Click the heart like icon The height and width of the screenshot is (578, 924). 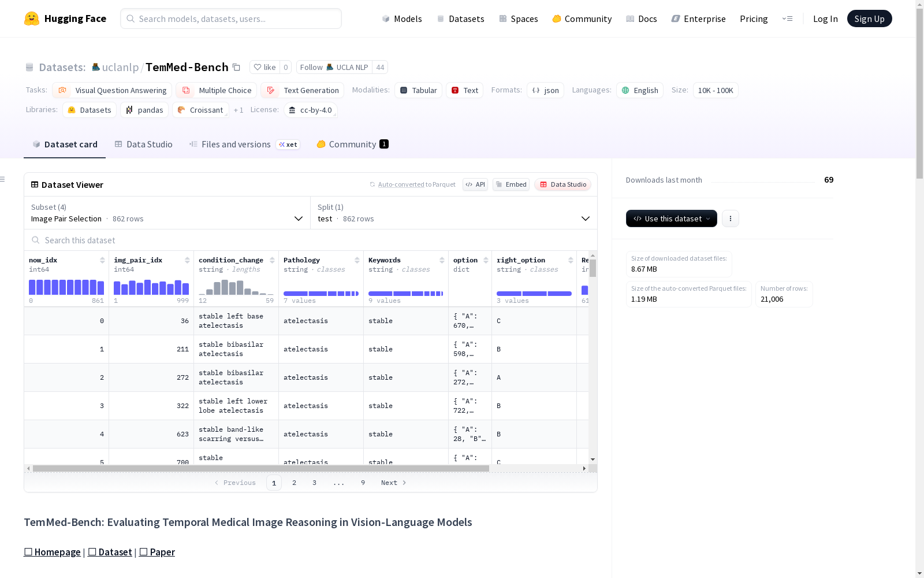point(258,67)
